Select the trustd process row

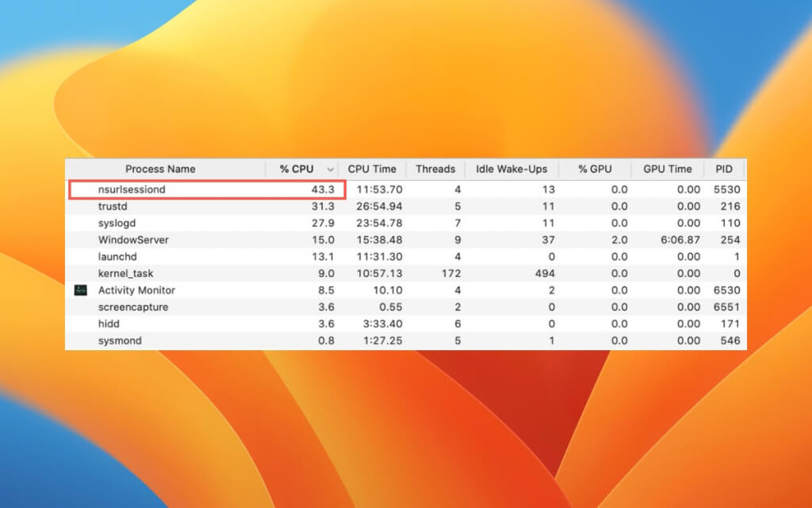coord(405,206)
